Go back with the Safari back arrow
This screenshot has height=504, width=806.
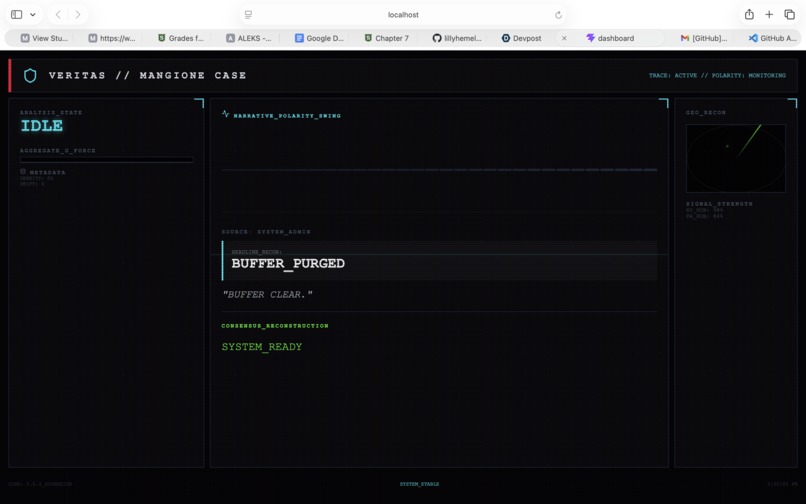coord(58,14)
